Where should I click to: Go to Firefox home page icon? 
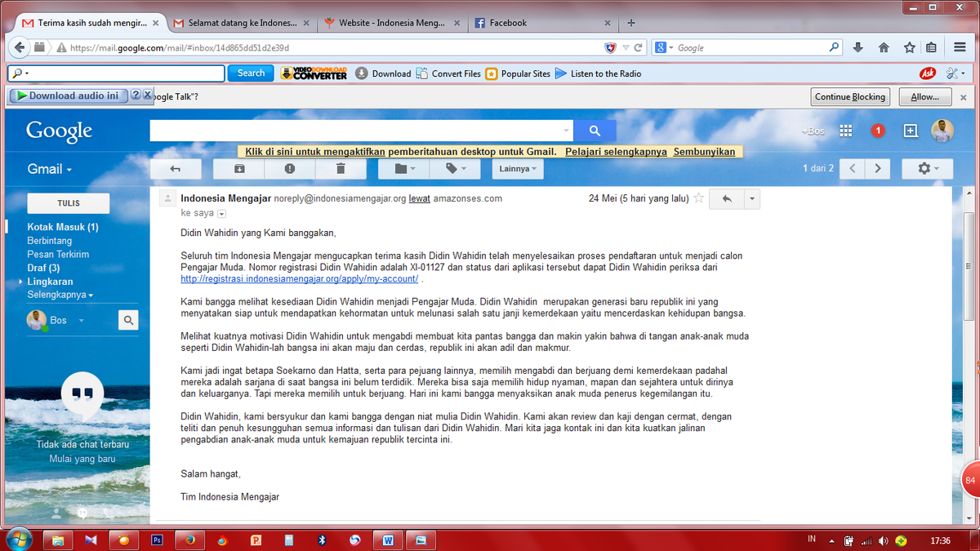click(x=884, y=47)
